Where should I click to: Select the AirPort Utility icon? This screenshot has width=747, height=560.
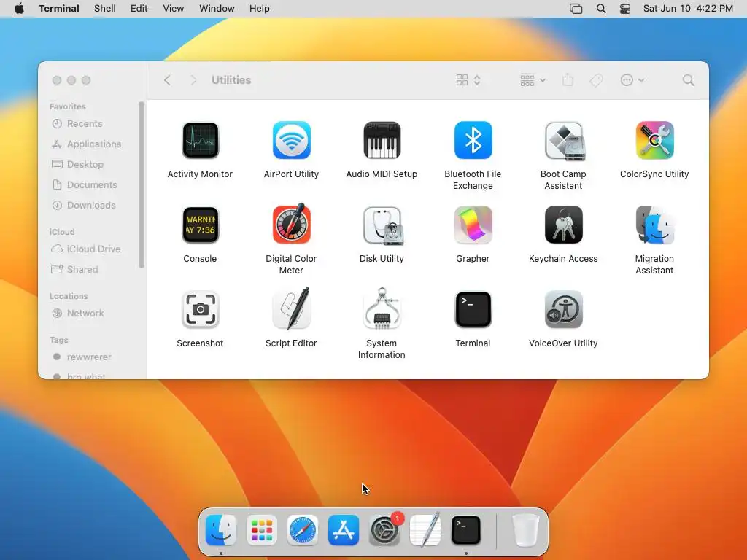tap(292, 140)
